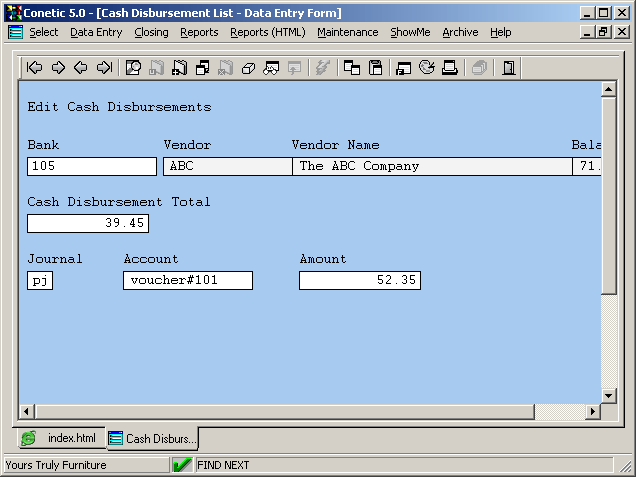Viewport: 636px width, 477px height.
Task: Click the clipboard paste toolbar icon
Action: 376,68
